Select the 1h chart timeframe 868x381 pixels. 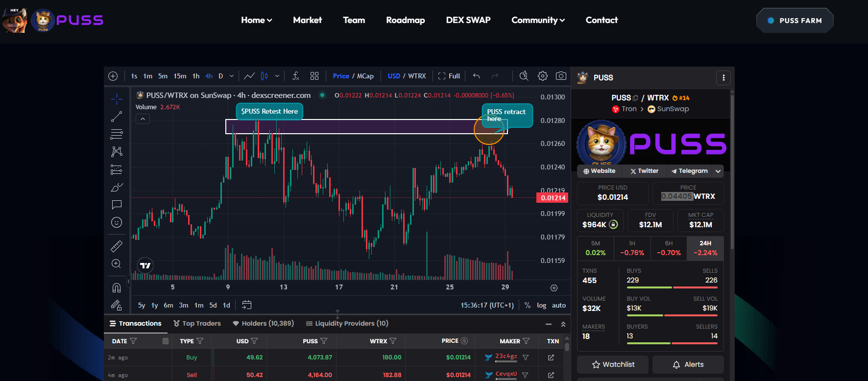click(196, 76)
